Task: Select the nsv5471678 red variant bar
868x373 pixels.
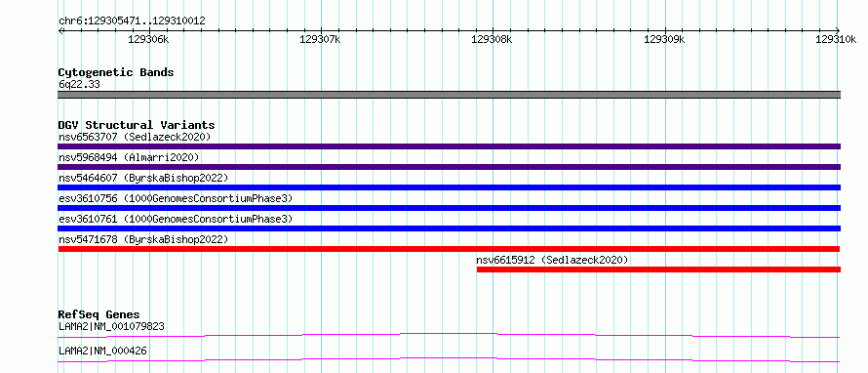Action: (449, 249)
